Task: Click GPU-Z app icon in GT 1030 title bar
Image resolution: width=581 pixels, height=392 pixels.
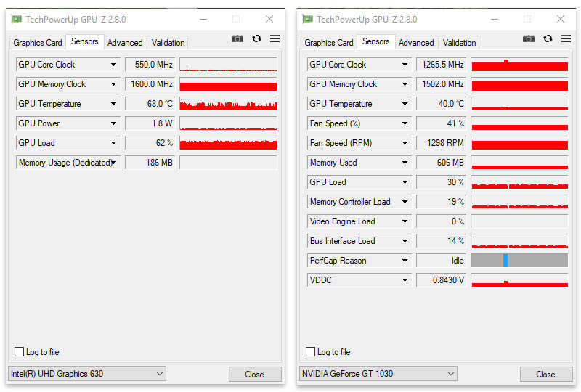Action: (x=307, y=19)
